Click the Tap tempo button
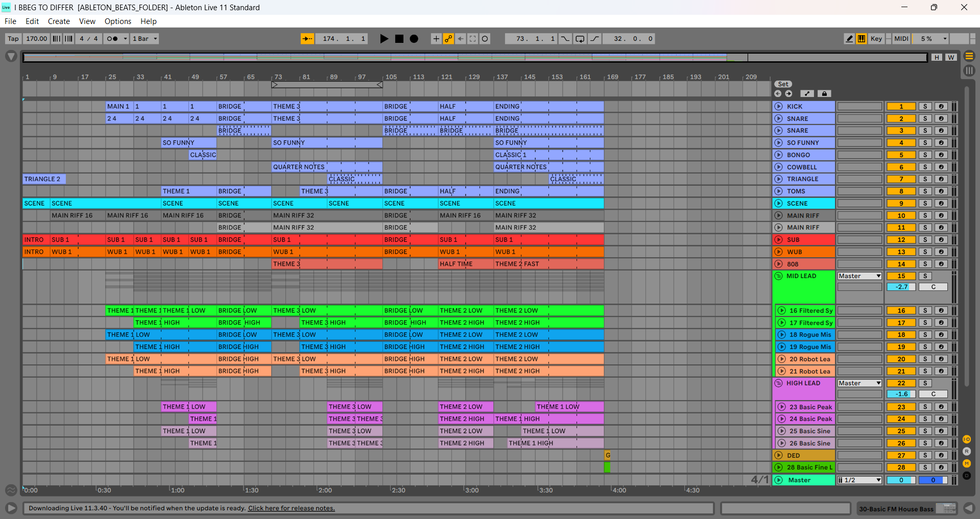Viewport: 980px width, 519px height. [13, 39]
